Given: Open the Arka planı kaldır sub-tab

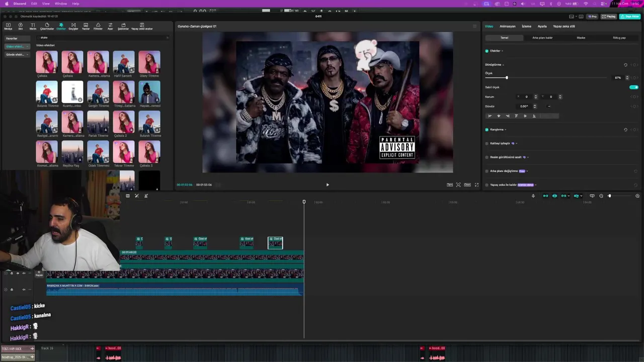Looking at the screenshot, I should [542, 38].
